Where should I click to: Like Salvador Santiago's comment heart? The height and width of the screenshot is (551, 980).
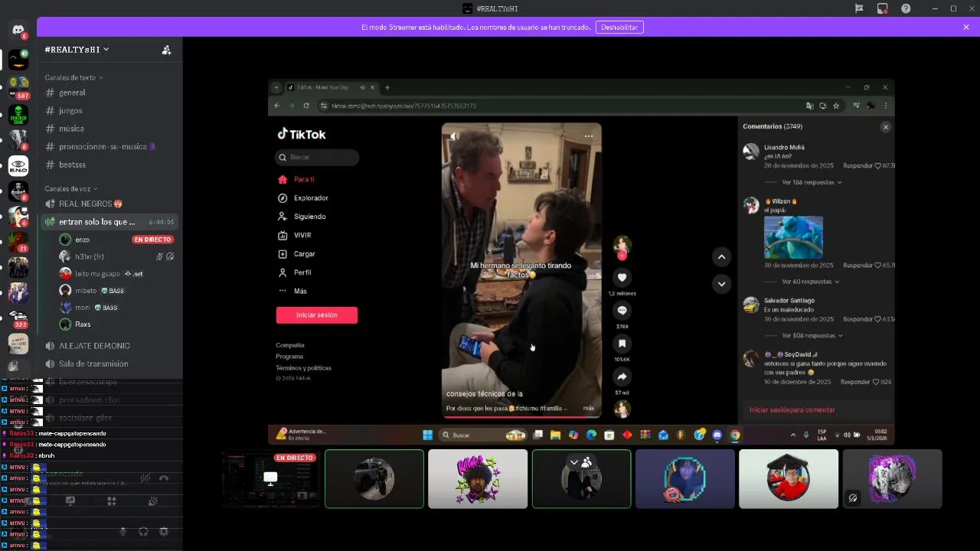point(879,319)
